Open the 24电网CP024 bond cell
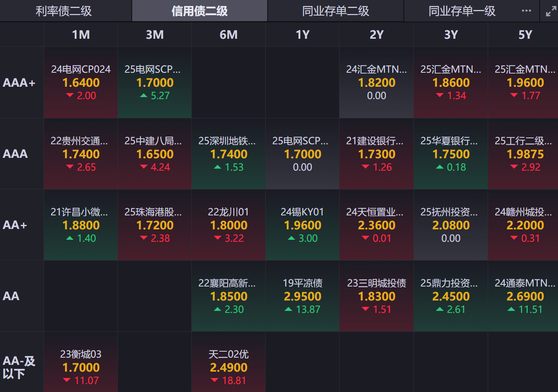558x392 pixels. (81, 83)
